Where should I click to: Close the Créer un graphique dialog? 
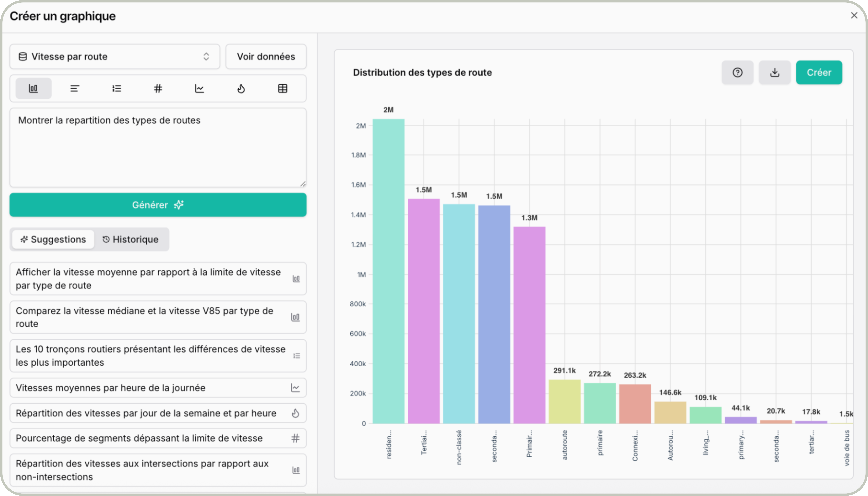(x=854, y=15)
